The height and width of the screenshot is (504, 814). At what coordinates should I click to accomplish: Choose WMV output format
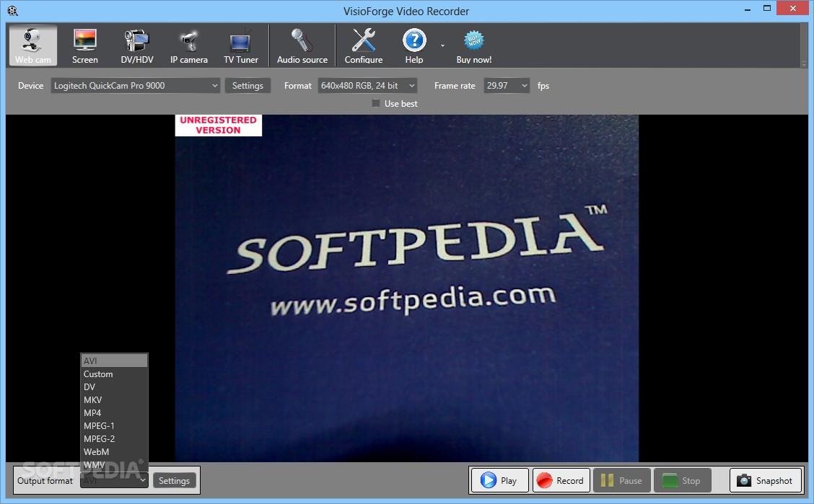[114, 464]
